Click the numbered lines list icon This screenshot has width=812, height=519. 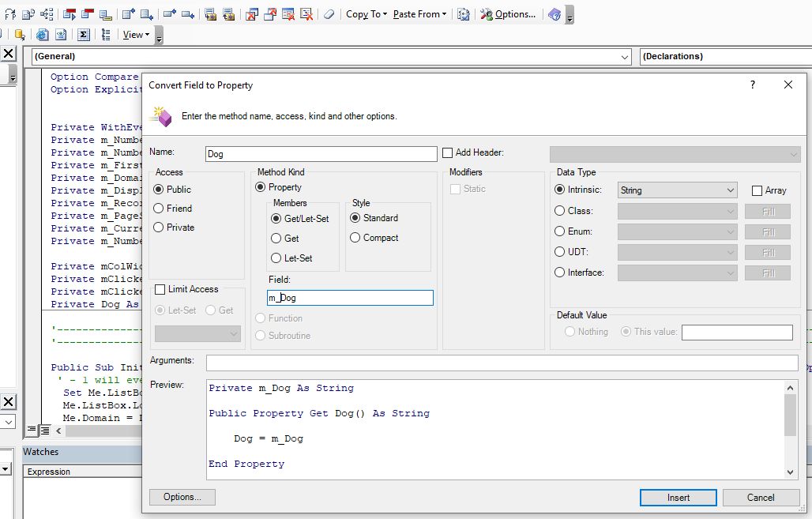tap(106, 35)
